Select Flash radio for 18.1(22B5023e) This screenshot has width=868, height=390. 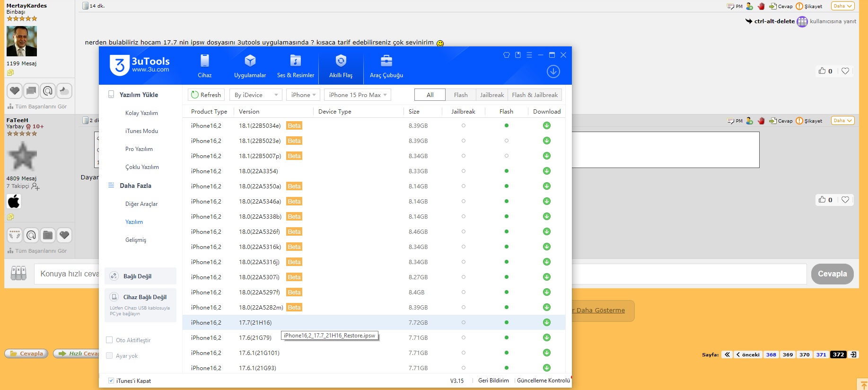tap(507, 141)
